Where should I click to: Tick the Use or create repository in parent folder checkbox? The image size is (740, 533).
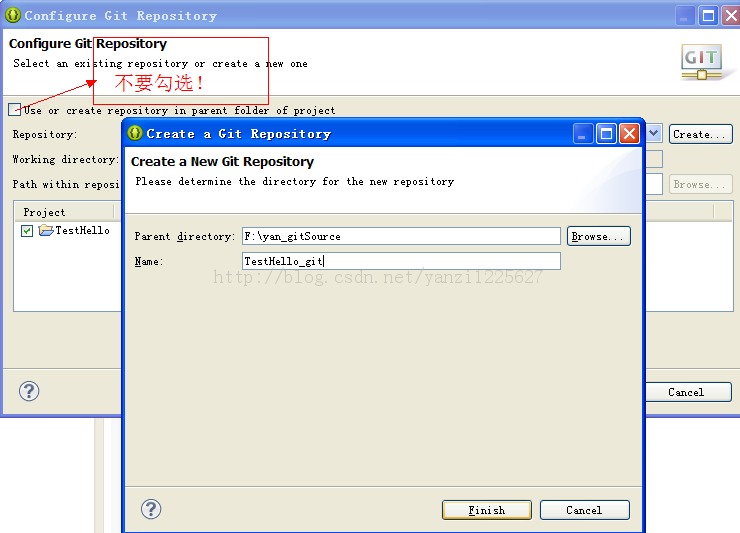15,110
